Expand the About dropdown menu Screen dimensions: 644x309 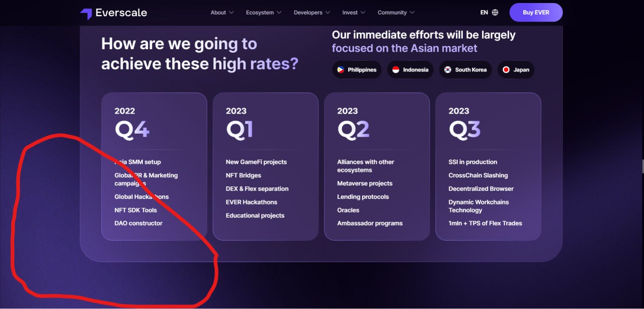pos(222,13)
